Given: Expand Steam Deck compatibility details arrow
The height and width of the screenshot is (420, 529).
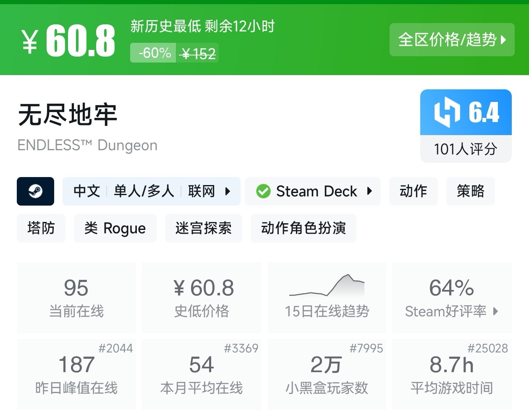Looking at the screenshot, I should pyautogui.click(x=369, y=191).
